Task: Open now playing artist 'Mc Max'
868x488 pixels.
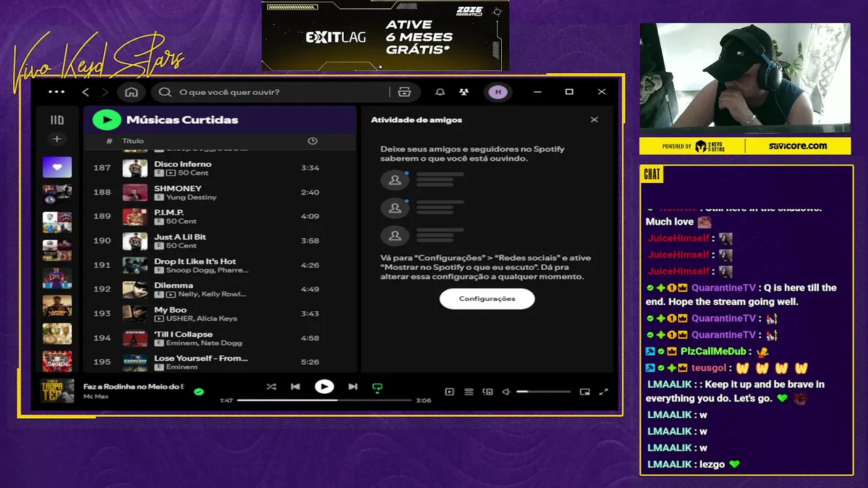Action: (x=96, y=396)
